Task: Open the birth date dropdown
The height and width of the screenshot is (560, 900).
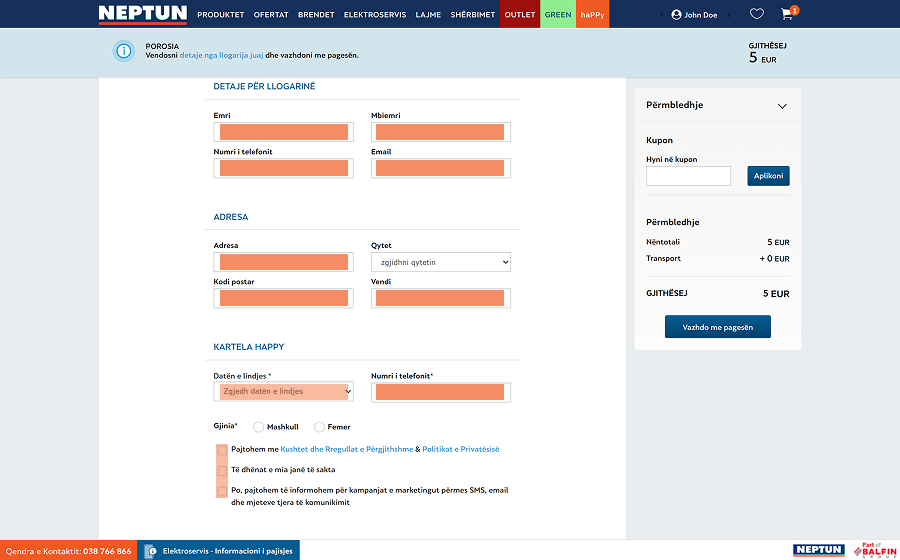Action: click(284, 391)
